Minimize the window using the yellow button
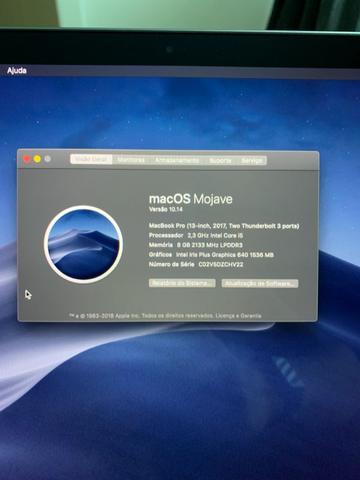This screenshot has width=360, height=480. [37, 159]
